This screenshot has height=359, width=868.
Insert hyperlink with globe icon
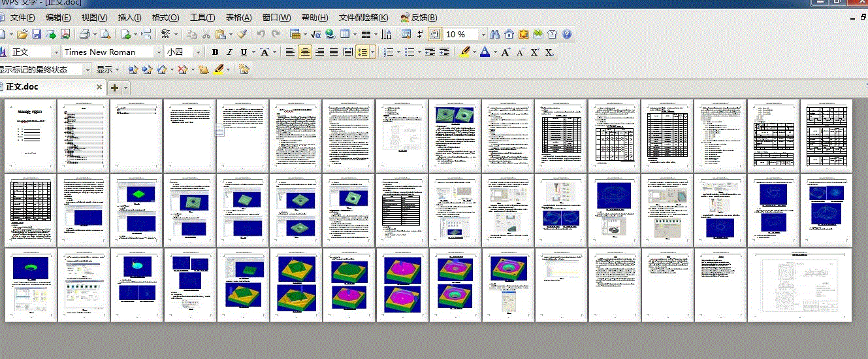click(x=330, y=34)
